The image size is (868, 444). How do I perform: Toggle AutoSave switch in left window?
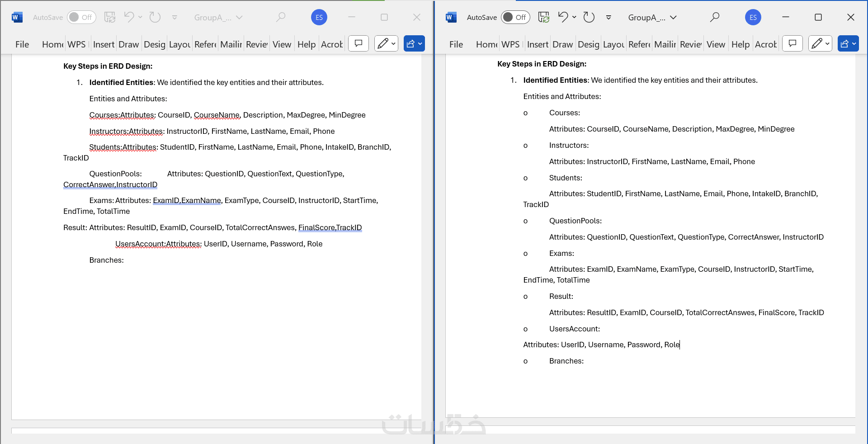coord(81,17)
